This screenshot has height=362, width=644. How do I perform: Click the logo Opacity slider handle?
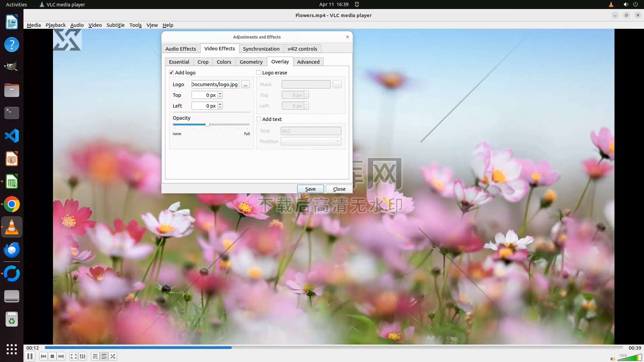pos(207,124)
